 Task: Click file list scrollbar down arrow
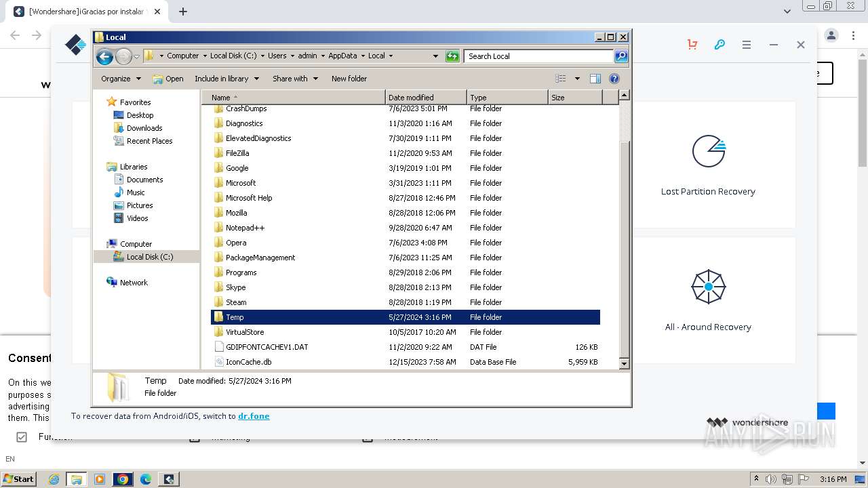625,364
